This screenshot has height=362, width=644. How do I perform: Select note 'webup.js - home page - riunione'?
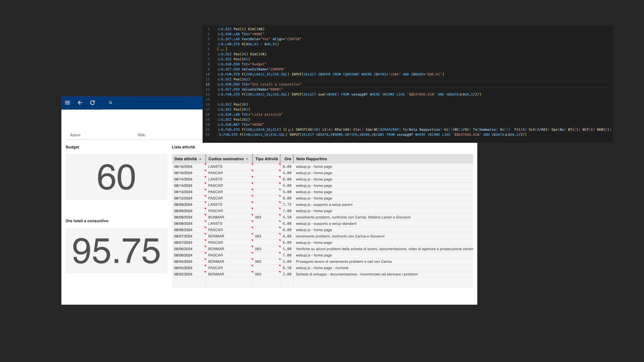click(322, 268)
